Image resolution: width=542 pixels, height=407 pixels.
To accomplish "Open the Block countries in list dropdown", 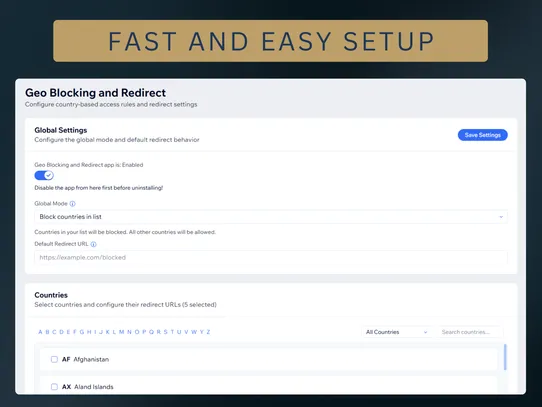I will tap(271, 217).
